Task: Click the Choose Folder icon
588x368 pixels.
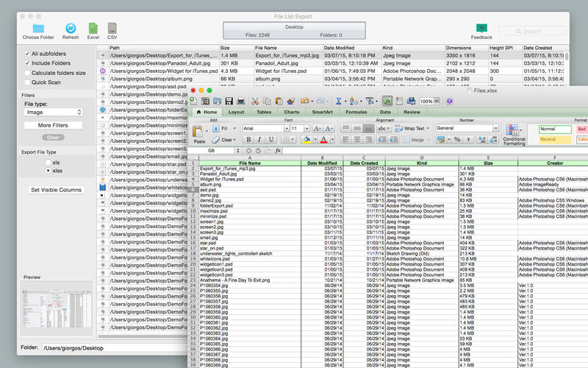Action: click(37, 27)
